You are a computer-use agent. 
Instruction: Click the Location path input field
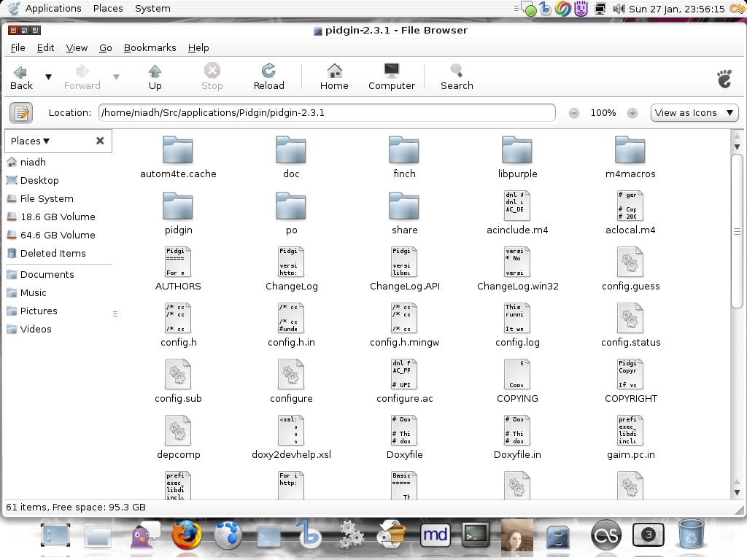pos(327,113)
